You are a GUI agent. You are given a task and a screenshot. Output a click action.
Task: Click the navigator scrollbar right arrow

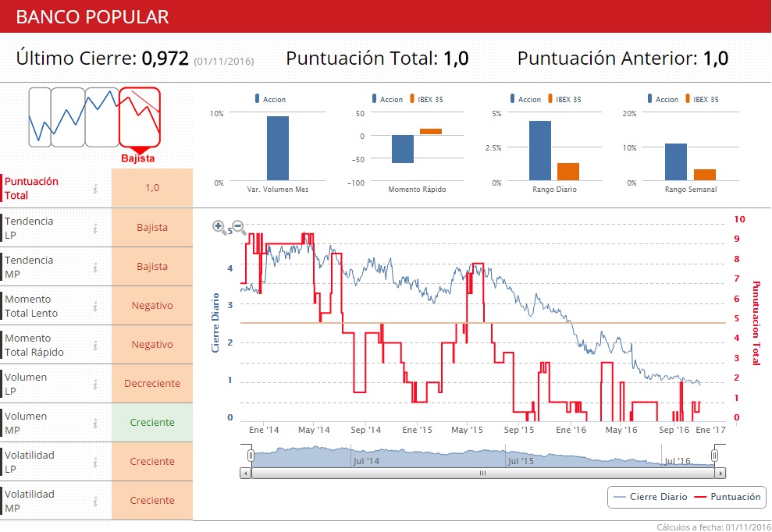720,473
